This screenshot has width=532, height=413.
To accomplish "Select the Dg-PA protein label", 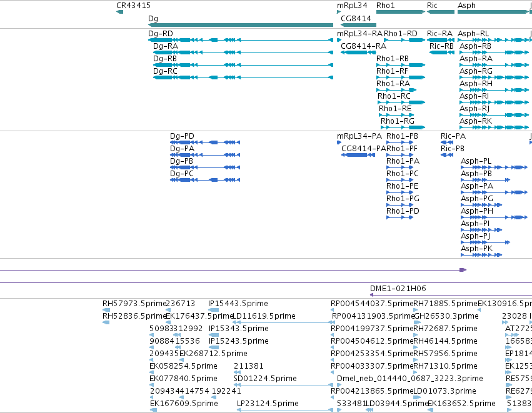I will (182, 149).
